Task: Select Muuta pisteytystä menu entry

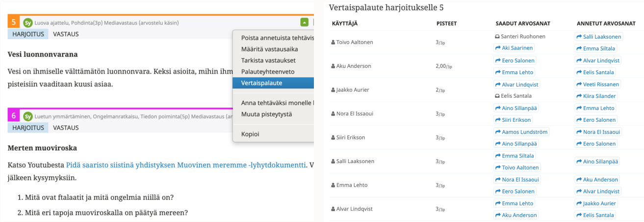Action: [266, 114]
